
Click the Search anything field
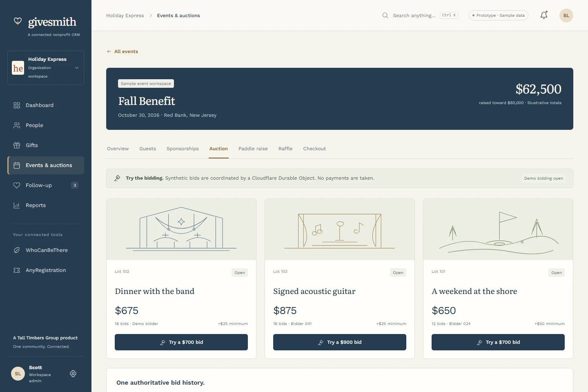pyautogui.click(x=420, y=16)
